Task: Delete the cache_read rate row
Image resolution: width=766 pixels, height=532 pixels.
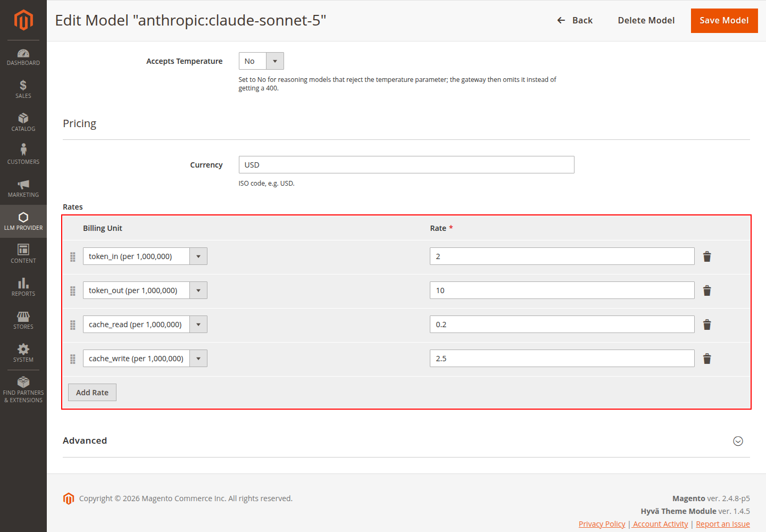Action: [x=707, y=325]
